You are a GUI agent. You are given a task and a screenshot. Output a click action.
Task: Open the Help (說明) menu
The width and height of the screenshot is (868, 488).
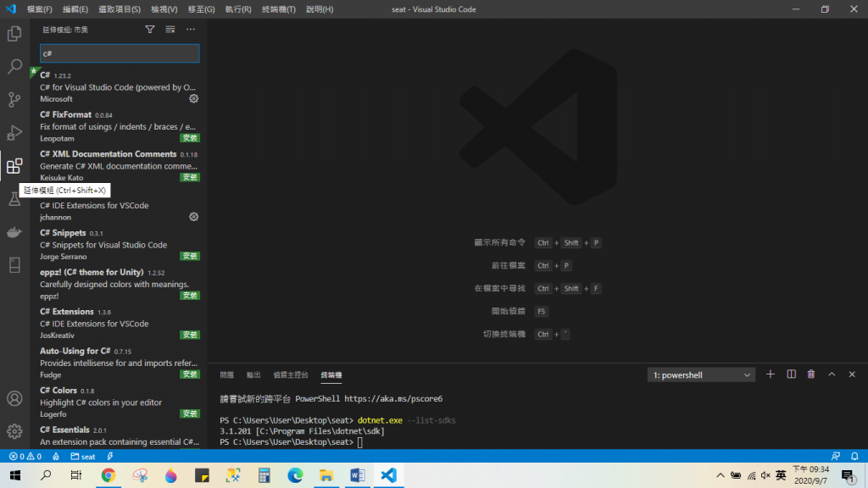320,9
